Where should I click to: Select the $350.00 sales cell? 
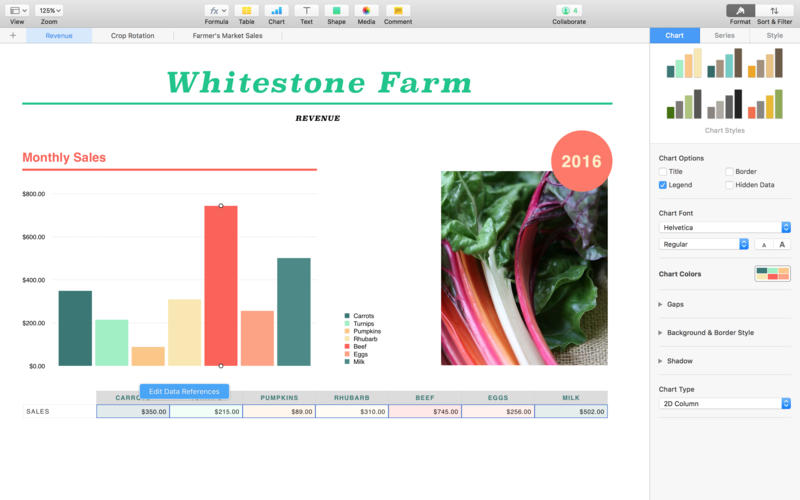coord(133,411)
